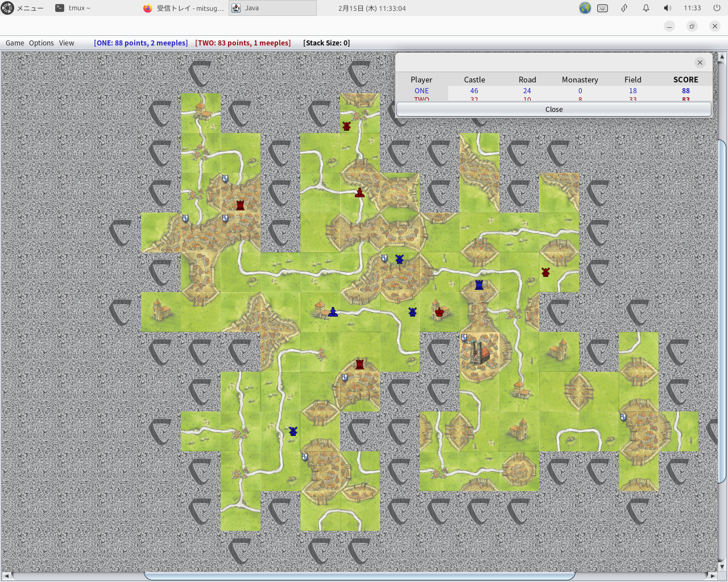The image size is (728, 582).
Task: Click the red rook in the upper-left shielded city
Action: point(240,205)
